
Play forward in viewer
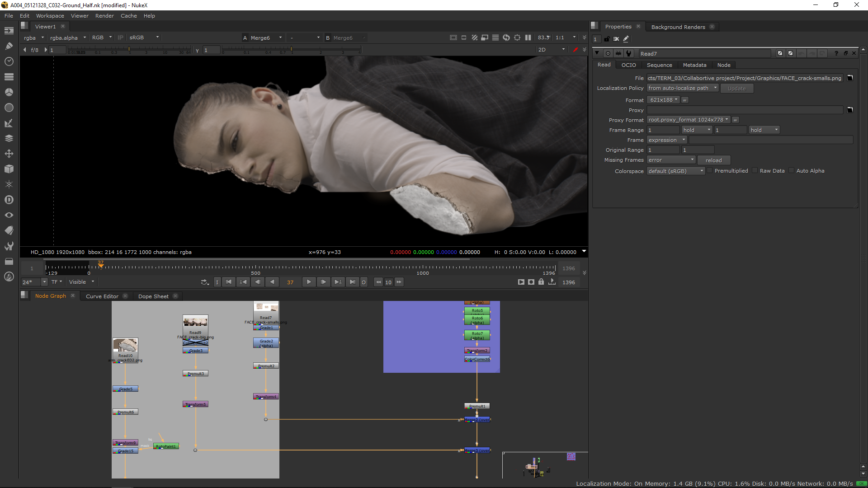tap(309, 282)
